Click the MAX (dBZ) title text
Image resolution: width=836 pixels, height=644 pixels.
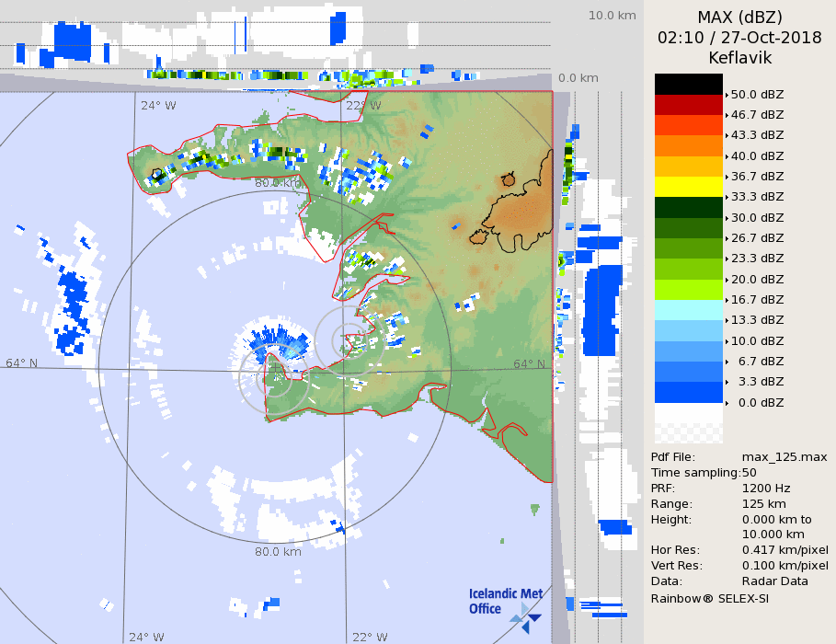pyautogui.click(x=739, y=17)
